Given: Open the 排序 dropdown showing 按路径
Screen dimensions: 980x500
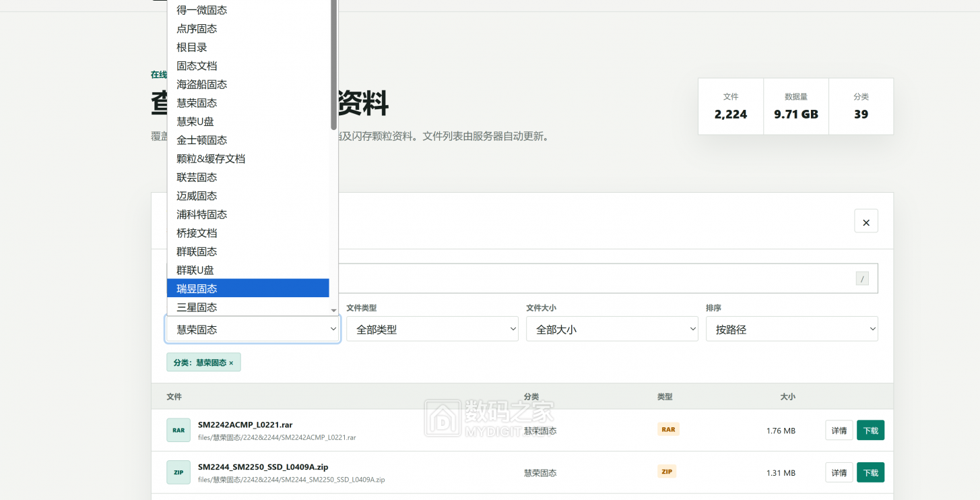Looking at the screenshot, I should (x=792, y=330).
